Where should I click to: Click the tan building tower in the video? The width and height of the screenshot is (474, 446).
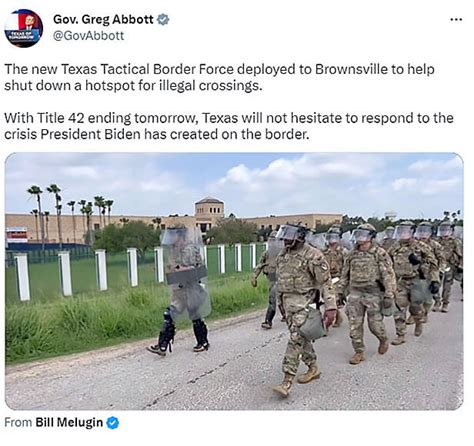pos(209,213)
